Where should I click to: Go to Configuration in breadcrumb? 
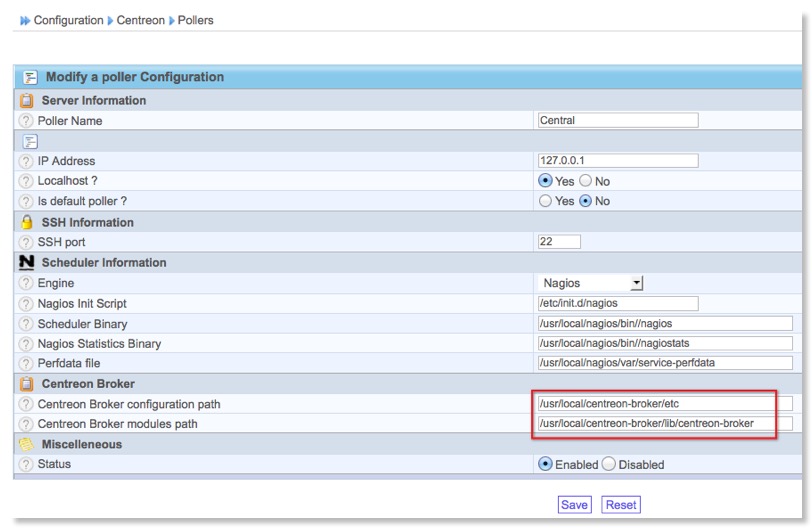click(68, 20)
